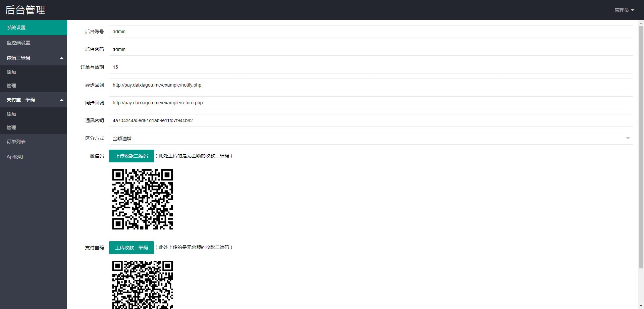Viewport: 644px width, 309px height.
Task: Focus the 后台账号 input field
Action: tap(371, 32)
